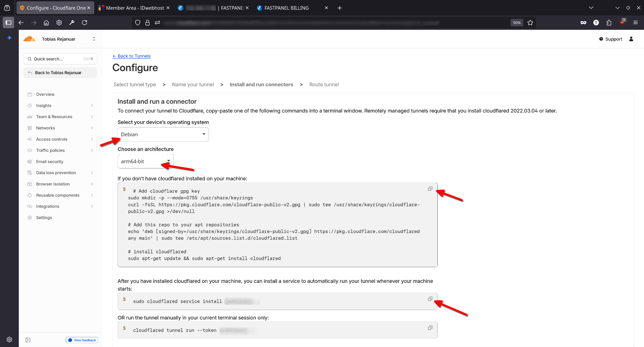Open the user account profile icon

click(631, 39)
